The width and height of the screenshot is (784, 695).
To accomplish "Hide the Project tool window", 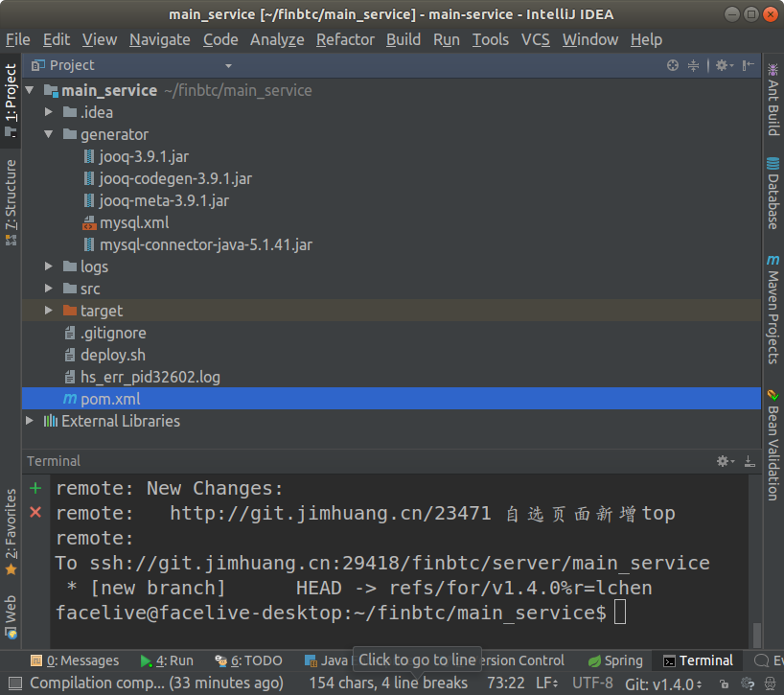I will 748,65.
